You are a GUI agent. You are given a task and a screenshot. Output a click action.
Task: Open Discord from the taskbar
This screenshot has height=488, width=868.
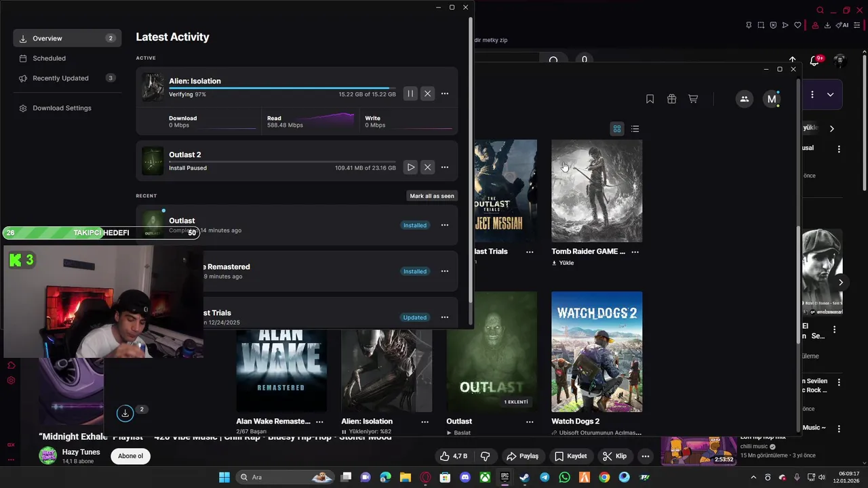coord(465,477)
